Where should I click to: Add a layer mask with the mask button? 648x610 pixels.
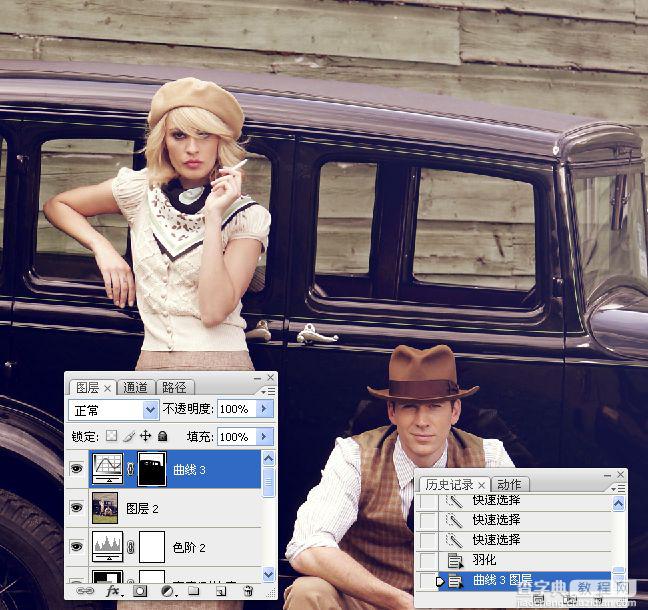[x=140, y=591]
